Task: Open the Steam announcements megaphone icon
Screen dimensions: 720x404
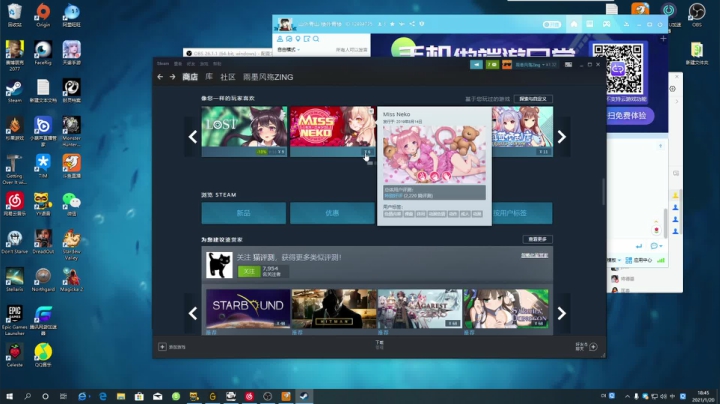Action: [x=476, y=65]
